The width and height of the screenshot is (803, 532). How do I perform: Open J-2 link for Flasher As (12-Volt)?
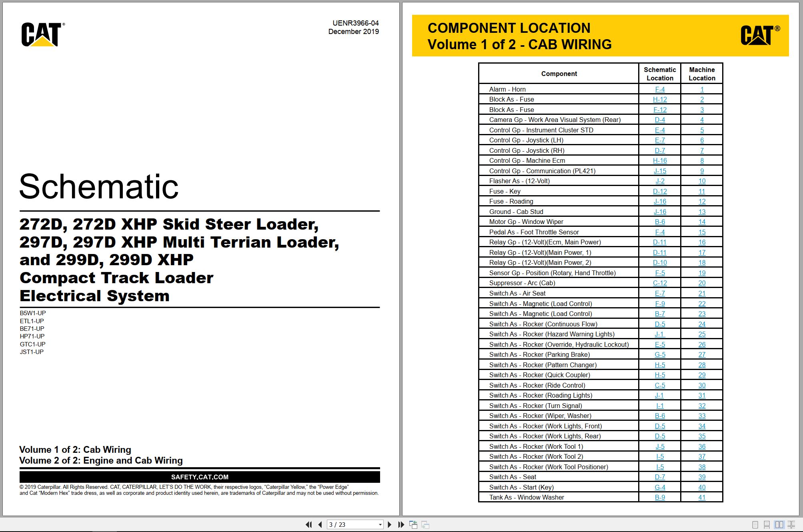tap(660, 181)
